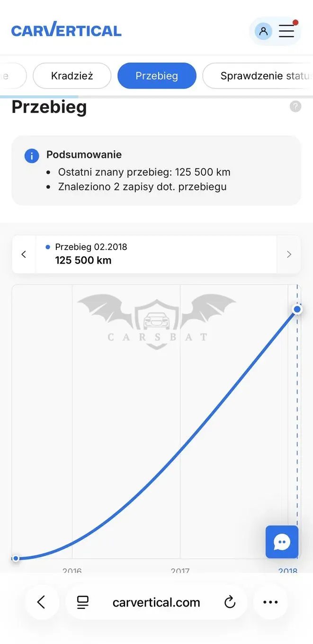Tap the browser back arrow
313x644 pixels.
[x=42, y=602]
